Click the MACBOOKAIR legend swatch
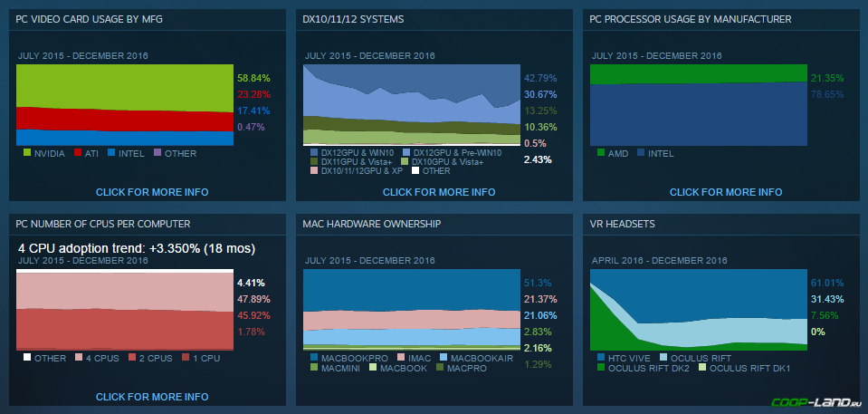 (x=444, y=358)
